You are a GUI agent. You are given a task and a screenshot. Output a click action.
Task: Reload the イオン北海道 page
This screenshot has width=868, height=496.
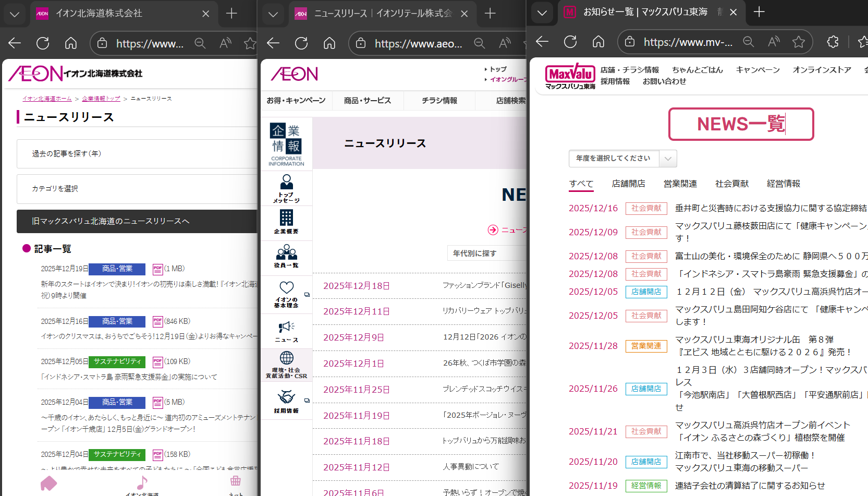[x=43, y=43]
